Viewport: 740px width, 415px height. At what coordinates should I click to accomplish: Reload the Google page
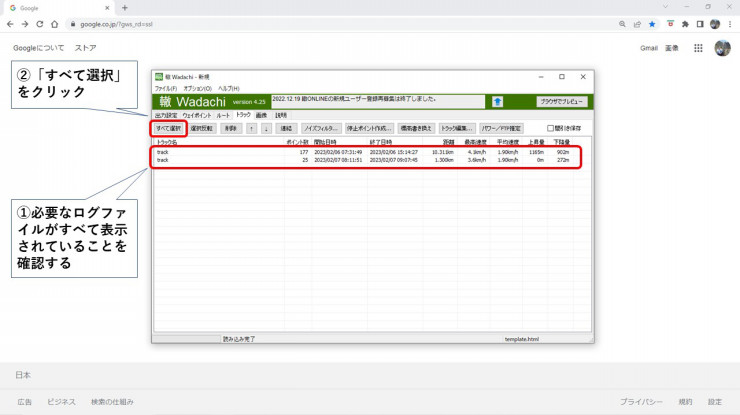click(x=40, y=24)
